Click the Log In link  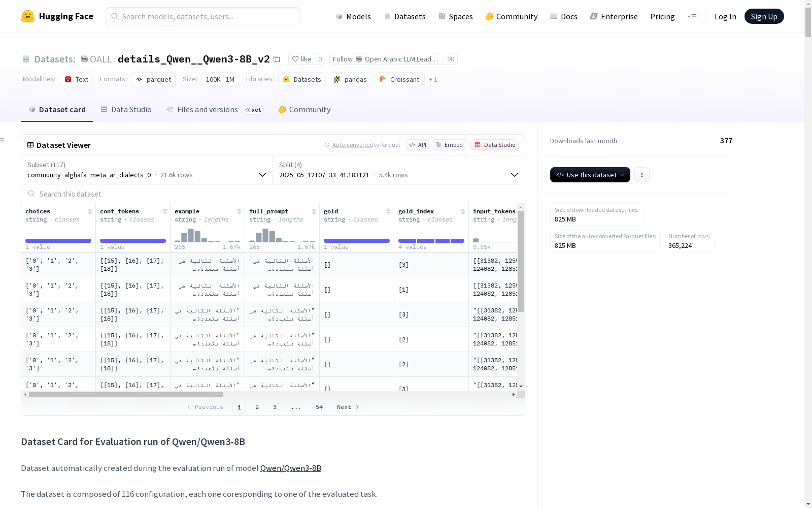(725, 16)
